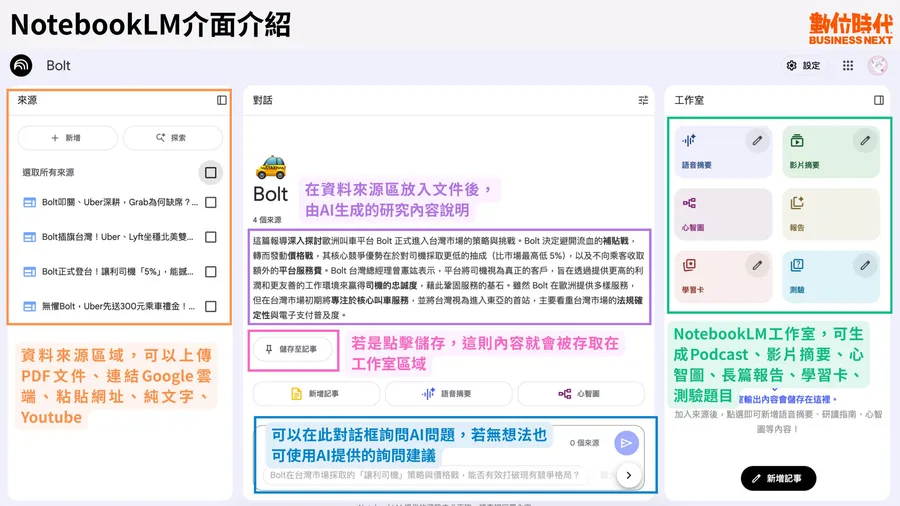Click the edit pencil on 測驗 card
Image resolution: width=900 pixels, height=506 pixels.
click(x=864, y=265)
